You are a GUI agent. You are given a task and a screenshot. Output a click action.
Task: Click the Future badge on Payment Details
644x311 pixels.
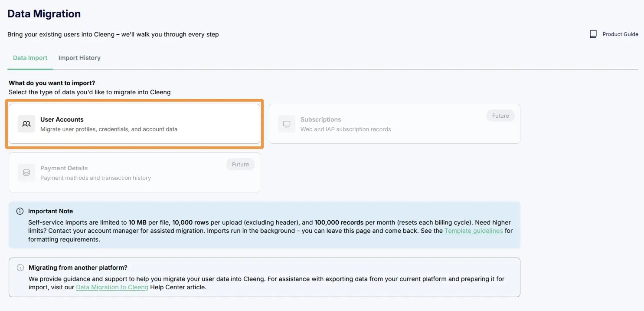pyautogui.click(x=240, y=165)
